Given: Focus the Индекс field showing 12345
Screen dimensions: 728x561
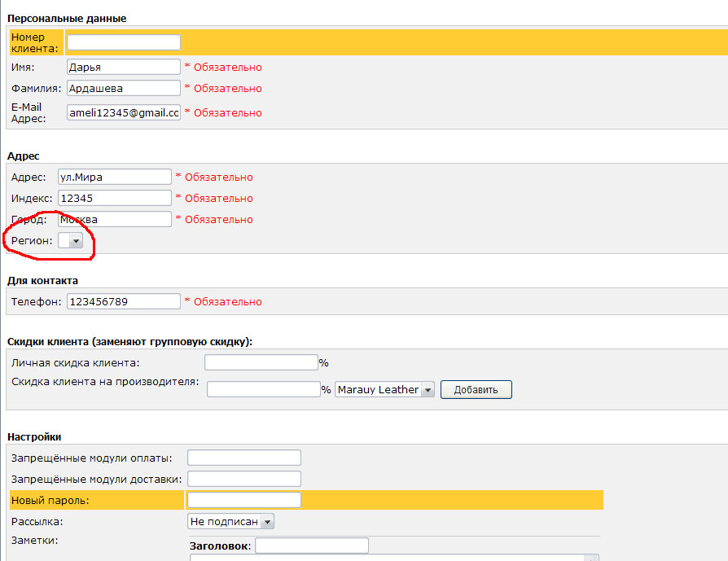Looking at the screenshot, I should pyautogui.click(x=115, y=198).
